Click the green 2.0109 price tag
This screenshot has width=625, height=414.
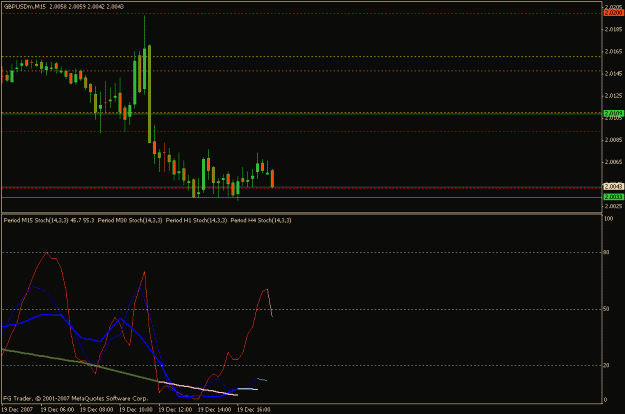click(x=614, y=113)
